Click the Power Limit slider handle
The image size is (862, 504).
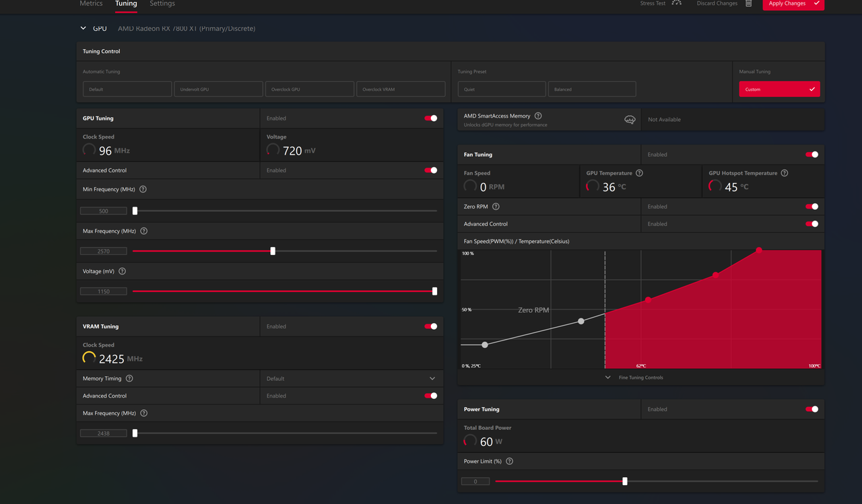coord(624,481)
